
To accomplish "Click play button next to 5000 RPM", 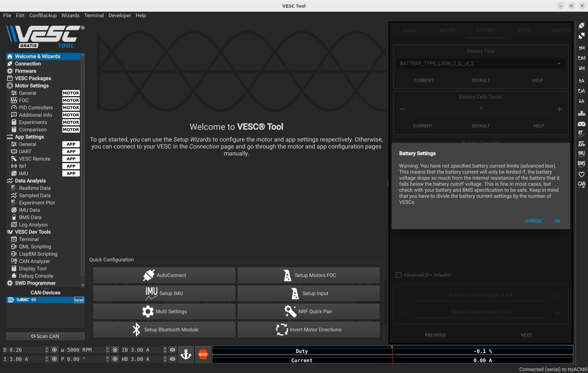I will tap(115, 350).
